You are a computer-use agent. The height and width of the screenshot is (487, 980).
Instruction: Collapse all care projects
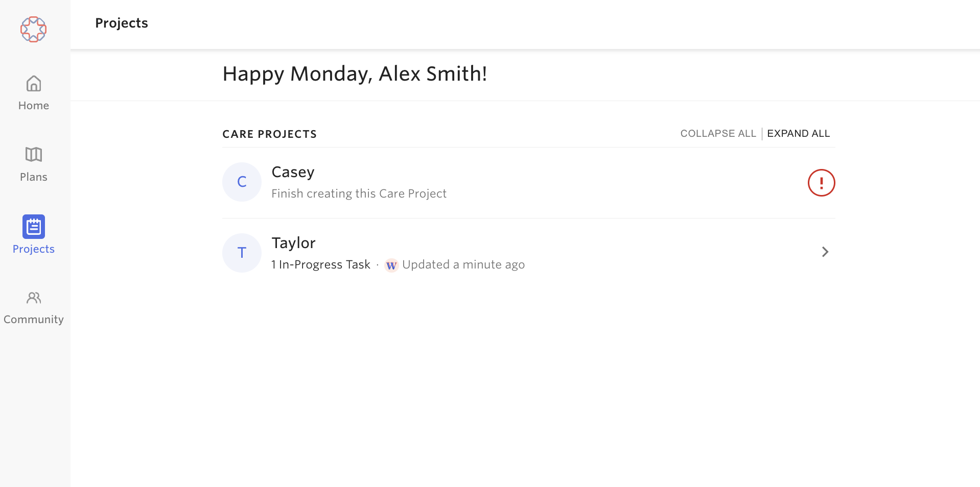pyautogui.click(x=718, y=134)
